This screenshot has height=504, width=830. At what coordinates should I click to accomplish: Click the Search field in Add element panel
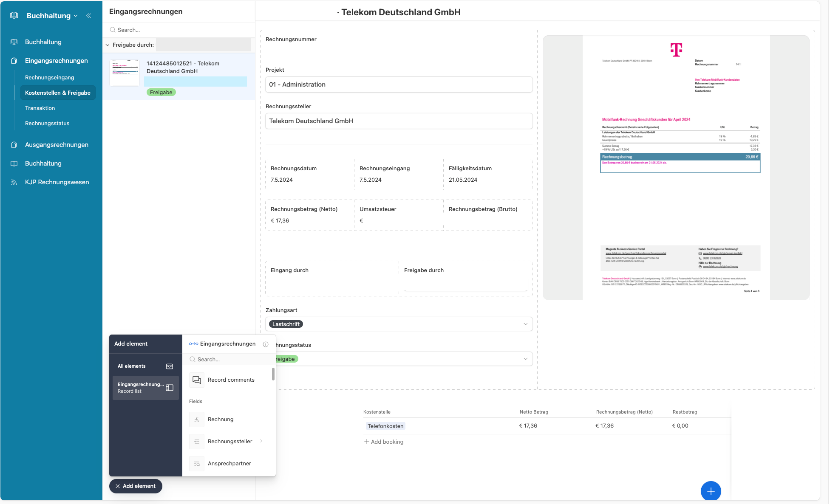pyautogui.click(x=229, y=359)
